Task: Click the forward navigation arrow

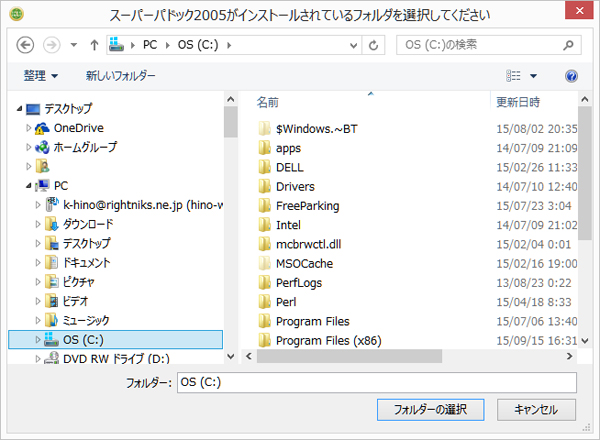Action: 52,45
